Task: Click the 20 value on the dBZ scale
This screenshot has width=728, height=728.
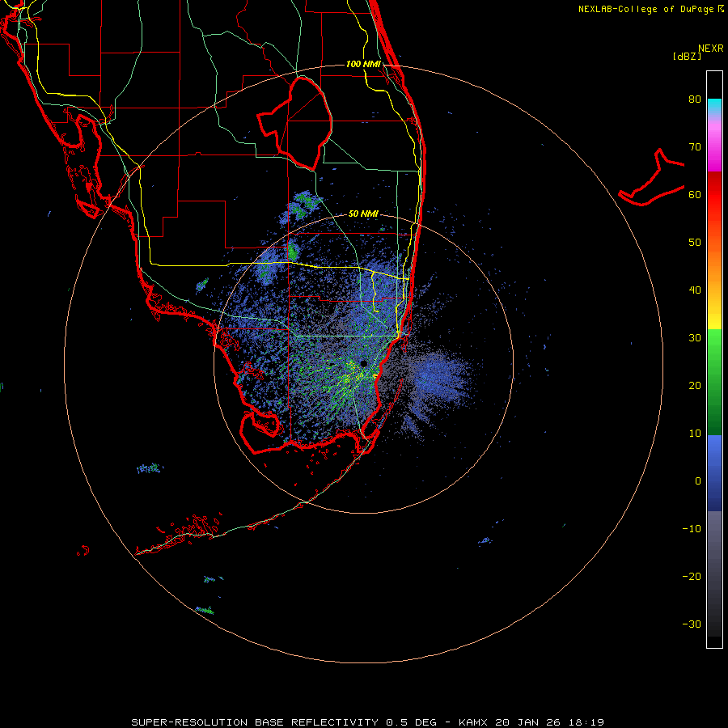Action: 695,385
